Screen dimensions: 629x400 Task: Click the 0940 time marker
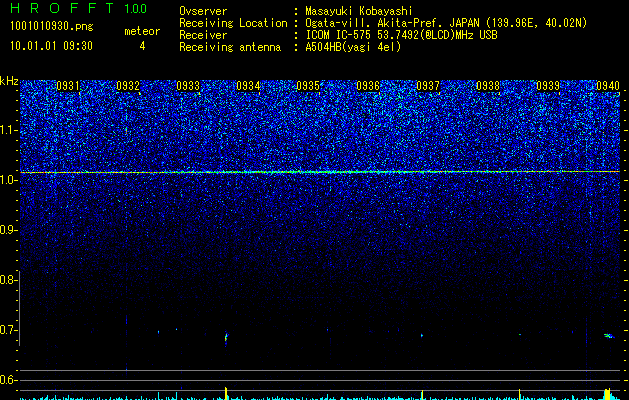(608, 86)
